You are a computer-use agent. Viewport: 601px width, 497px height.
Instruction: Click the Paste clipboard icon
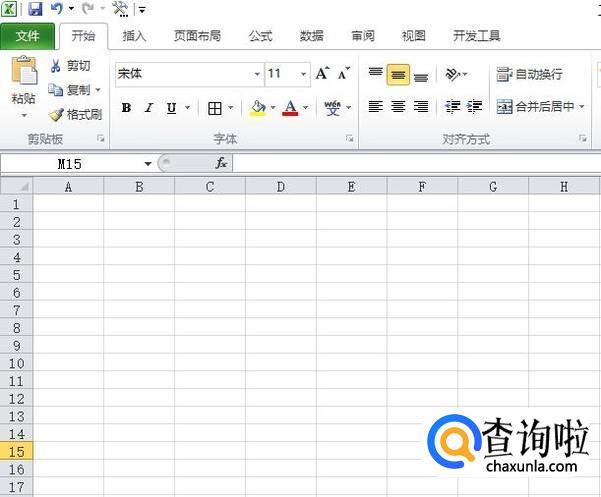[24, 70]
